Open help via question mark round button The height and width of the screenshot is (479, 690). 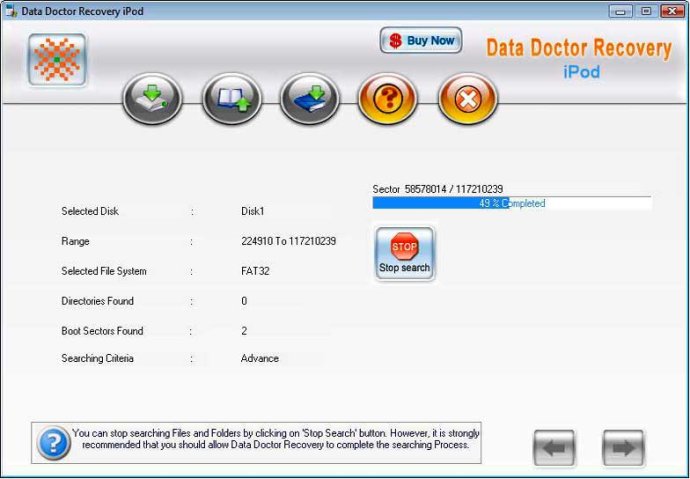pos(388,99)
